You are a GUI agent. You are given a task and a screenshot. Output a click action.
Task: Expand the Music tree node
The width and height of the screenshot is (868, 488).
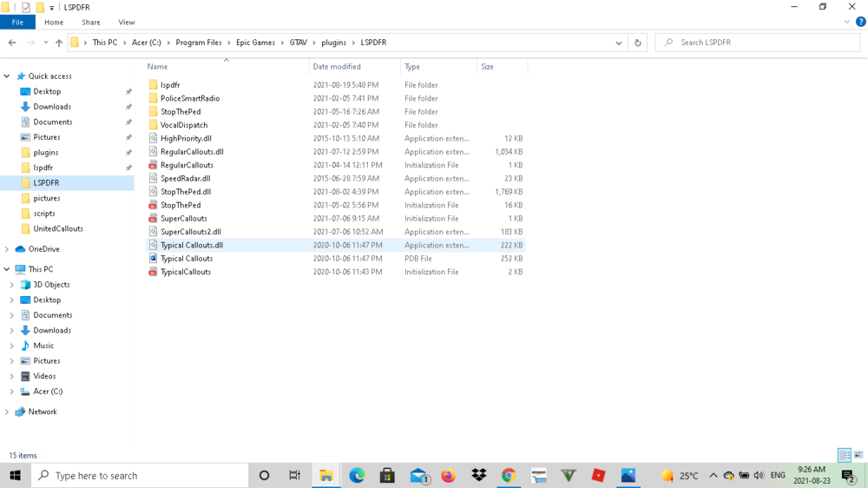tap(11, 346)
